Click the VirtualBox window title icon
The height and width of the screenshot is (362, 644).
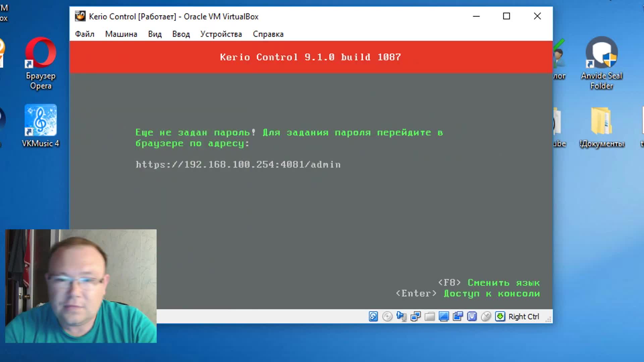click(x=80, y=16)
